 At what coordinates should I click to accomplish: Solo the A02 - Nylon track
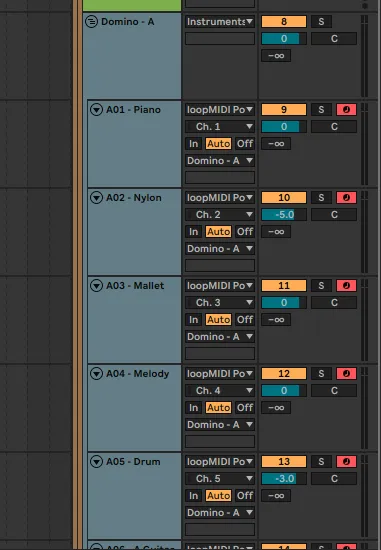click(321, 197)
